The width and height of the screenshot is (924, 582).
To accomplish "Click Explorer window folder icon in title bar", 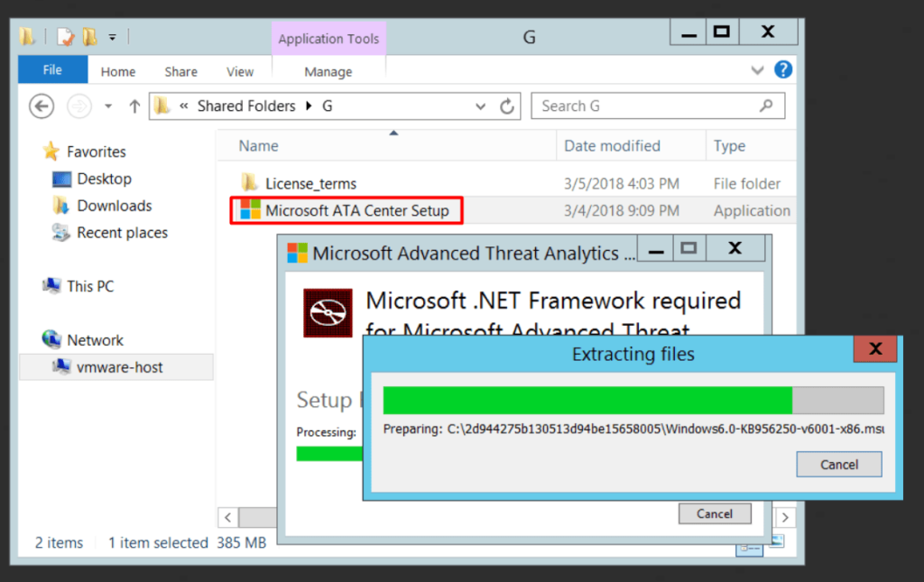I will (26, 37).
